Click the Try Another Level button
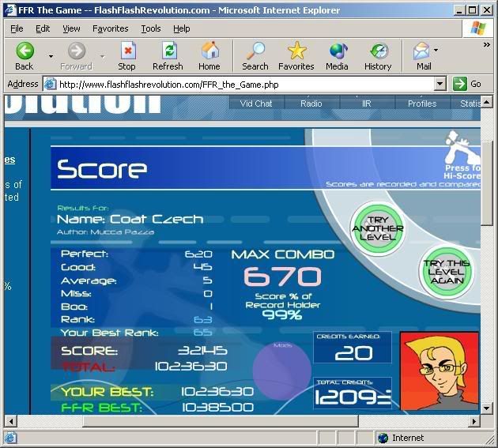Viewport: 498px width, 448px height. tap(377, 228)
